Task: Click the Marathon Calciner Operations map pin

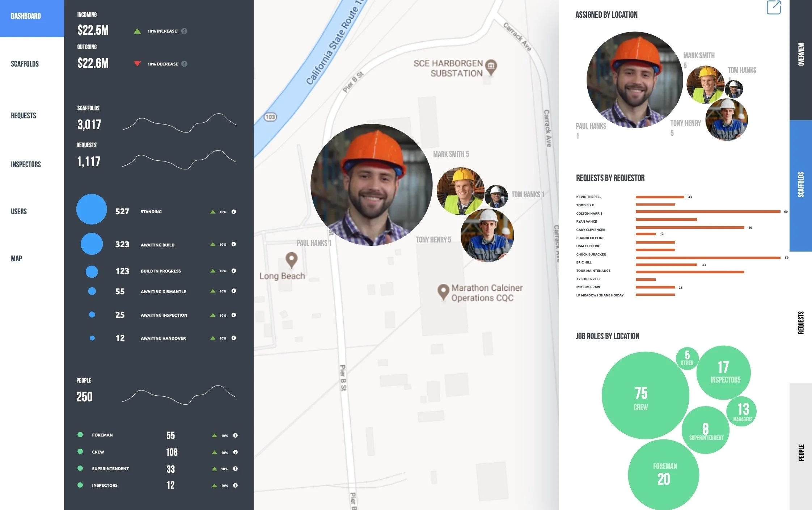Action: pos(443,291)
